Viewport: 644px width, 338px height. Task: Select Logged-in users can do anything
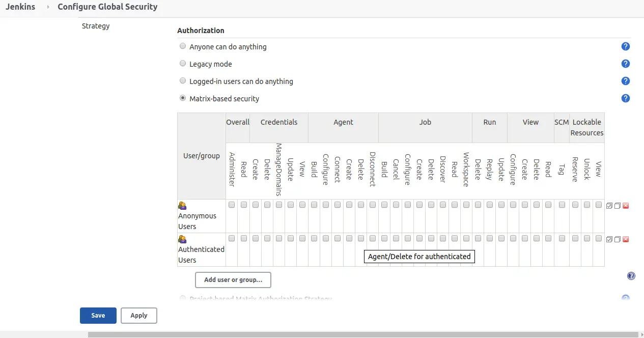183,81
